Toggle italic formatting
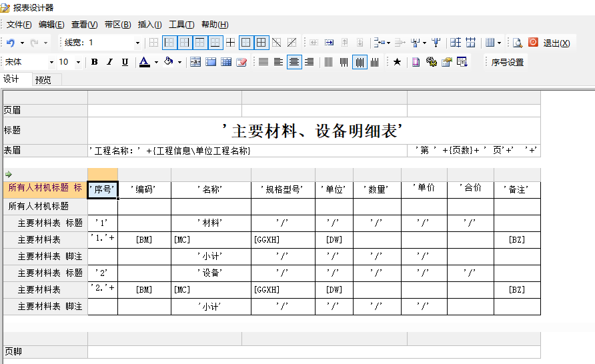Screen dimensions: 595x364 click(x=109, y=62)
